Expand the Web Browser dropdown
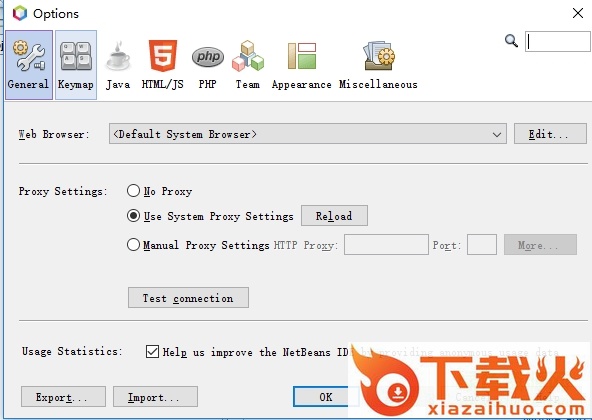Image resolution: width=592 pixels, height=420 pixels. (308, 134)
